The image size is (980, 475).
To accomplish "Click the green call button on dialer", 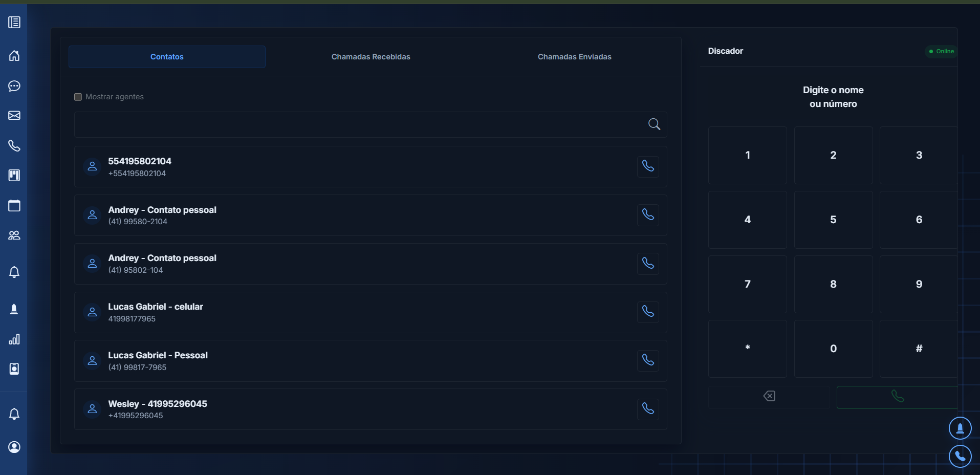I will coord(897,397).
